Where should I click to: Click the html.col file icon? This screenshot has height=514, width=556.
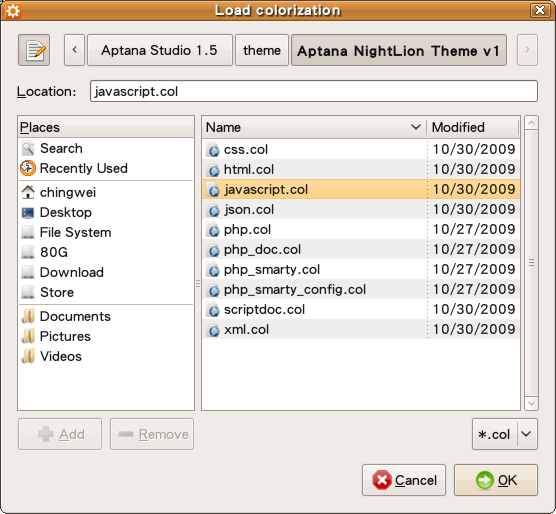coord(213,169)
